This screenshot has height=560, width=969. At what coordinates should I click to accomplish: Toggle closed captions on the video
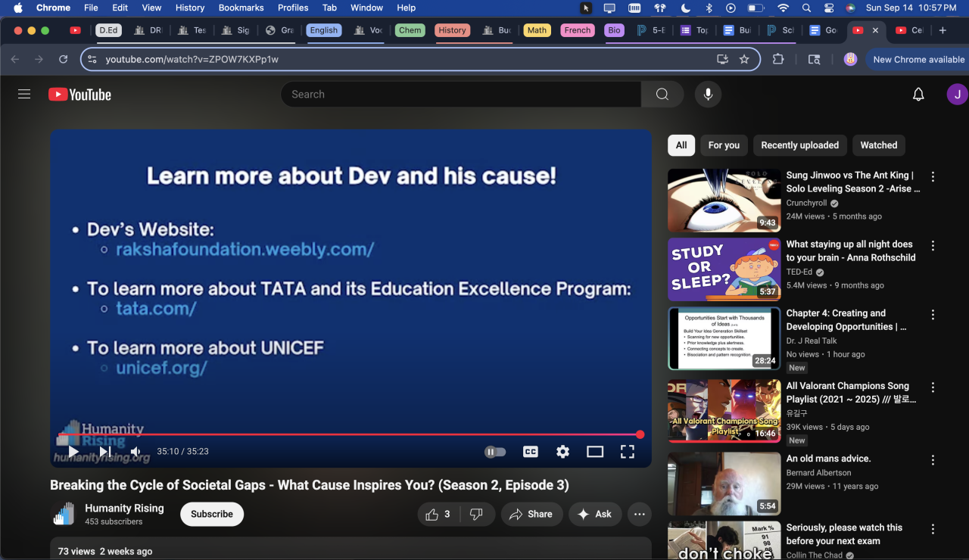(531, 452)
